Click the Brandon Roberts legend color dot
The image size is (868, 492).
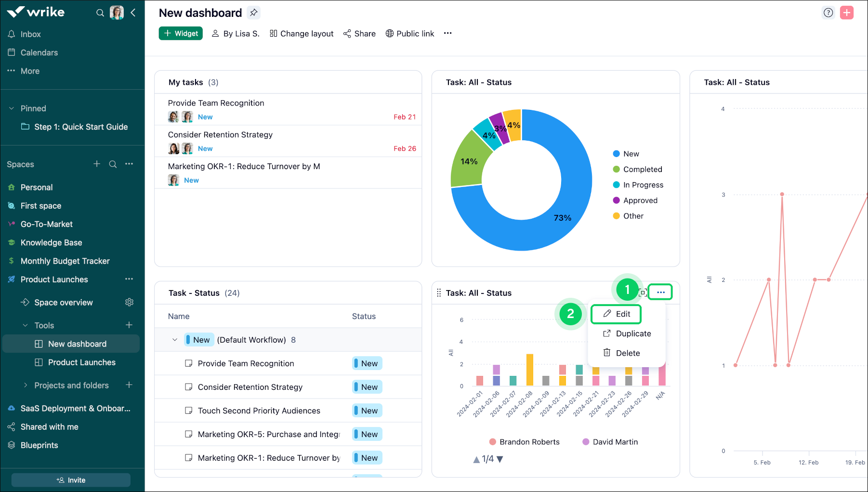click(492, 441)
